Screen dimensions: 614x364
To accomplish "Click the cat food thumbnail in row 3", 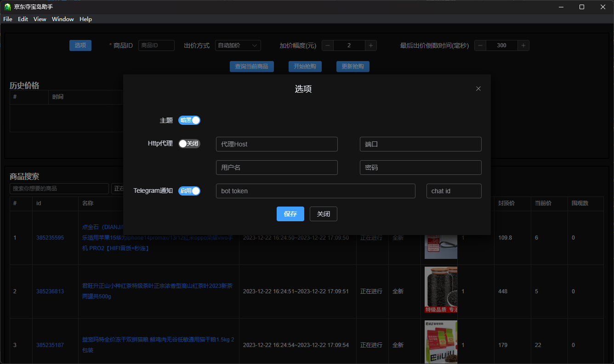I will click(441, 342).
